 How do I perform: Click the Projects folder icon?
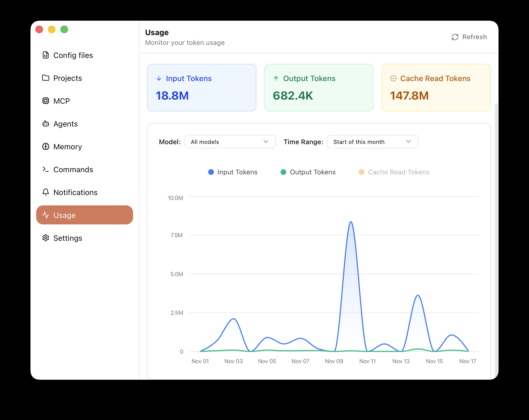[x=46, y=78]
